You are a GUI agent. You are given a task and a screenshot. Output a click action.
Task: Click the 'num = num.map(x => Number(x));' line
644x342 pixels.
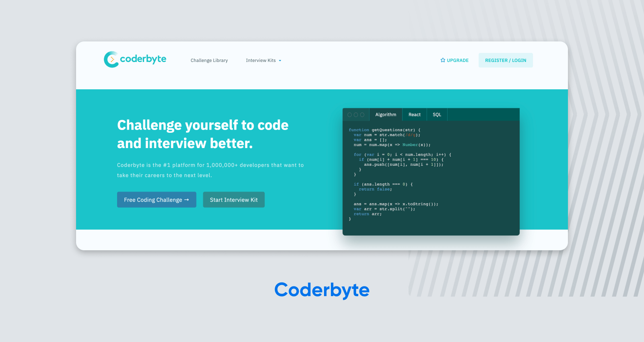(x=392, y=145)
